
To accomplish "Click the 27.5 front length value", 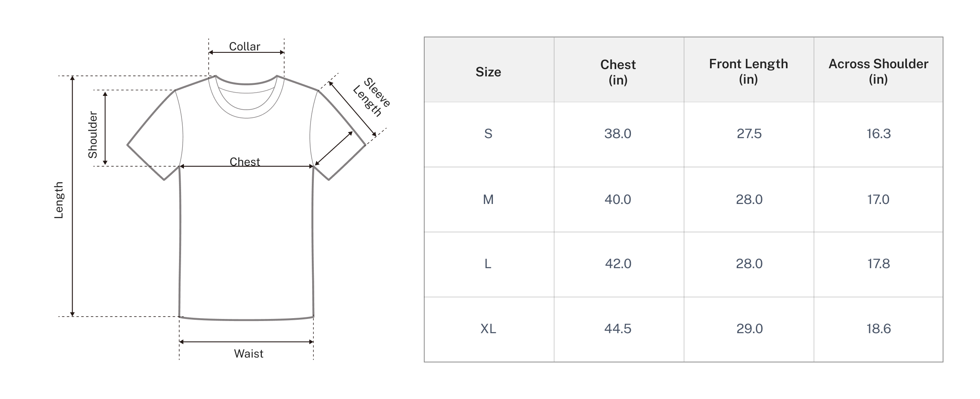I will (749, 134).
